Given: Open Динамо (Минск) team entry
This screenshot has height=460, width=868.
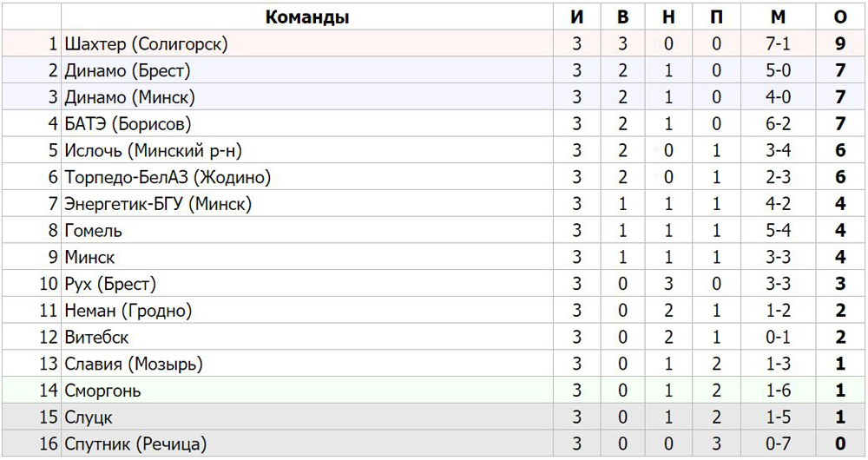Looking at the screenshot, I should pos(129,97).
